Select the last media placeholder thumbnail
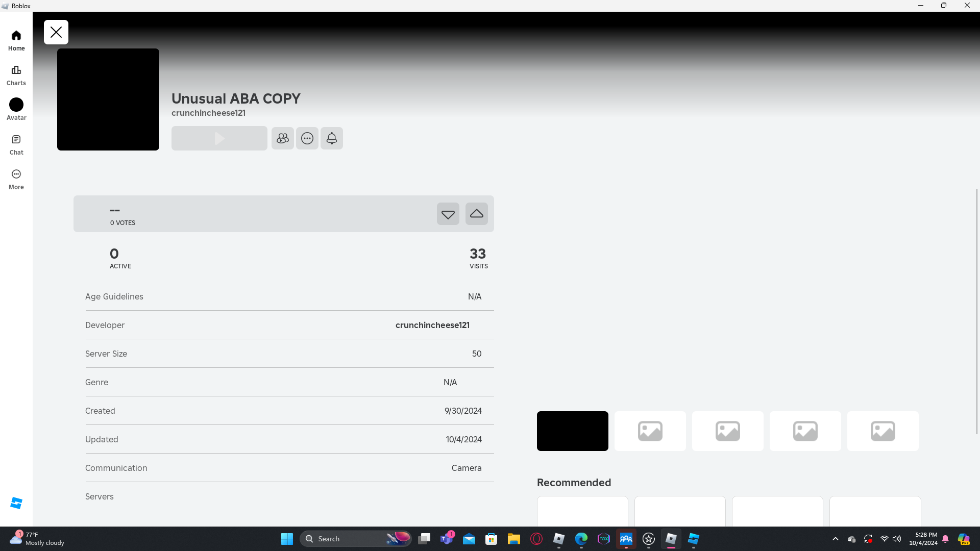This screenshot has width=980, height=551. [x=883, y=431]
